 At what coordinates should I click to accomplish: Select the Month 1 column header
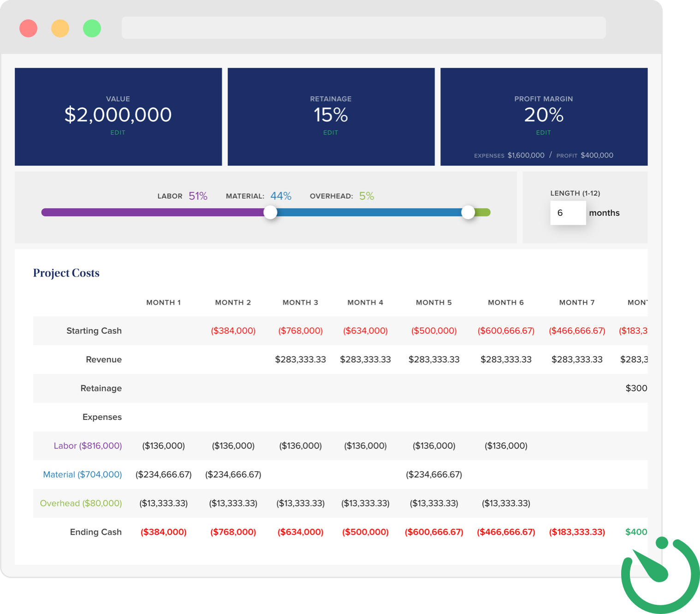164,302
